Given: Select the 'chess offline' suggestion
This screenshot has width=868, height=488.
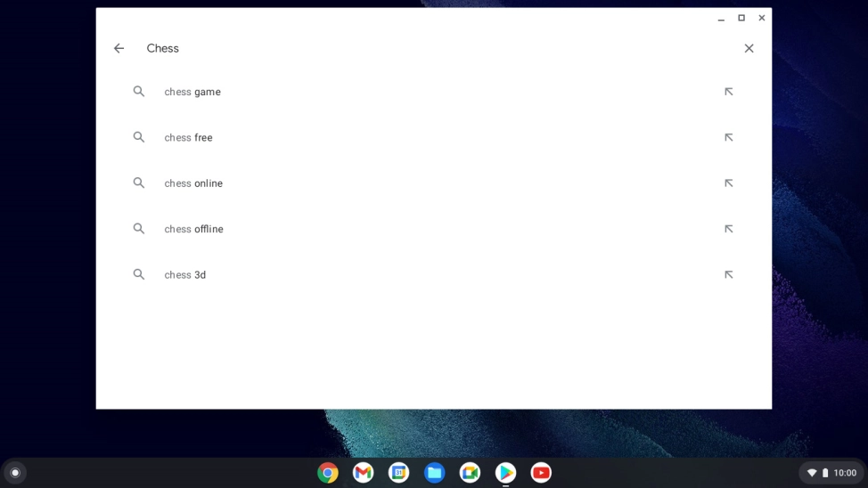Looking at the screenshot, I should click(x=434, y=229).
